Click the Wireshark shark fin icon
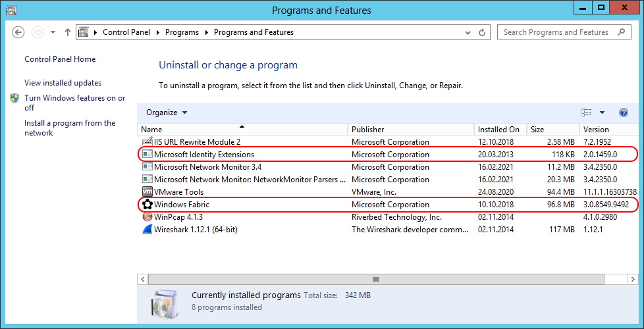This screenshot has width=644, height=329. coord(147,230)
